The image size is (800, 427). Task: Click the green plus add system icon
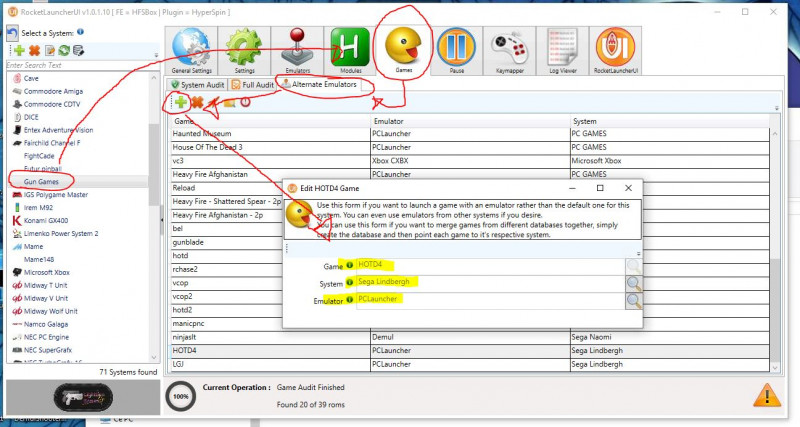(19, 50)
